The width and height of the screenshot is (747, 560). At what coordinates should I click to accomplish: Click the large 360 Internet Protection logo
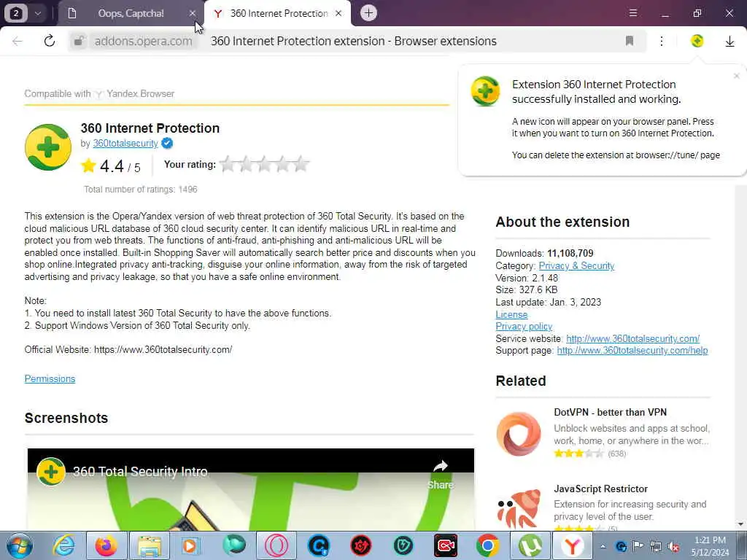48,147
